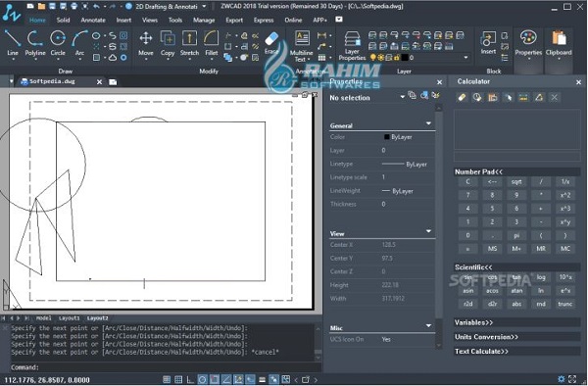Collapse the General properties section

click(x=428, y=123)
